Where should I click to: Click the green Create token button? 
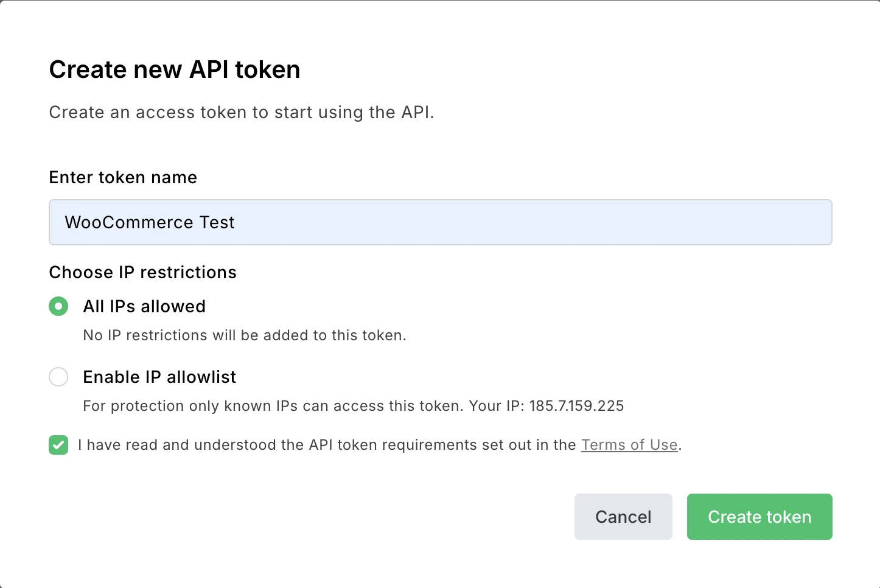[x=759, y=517]
